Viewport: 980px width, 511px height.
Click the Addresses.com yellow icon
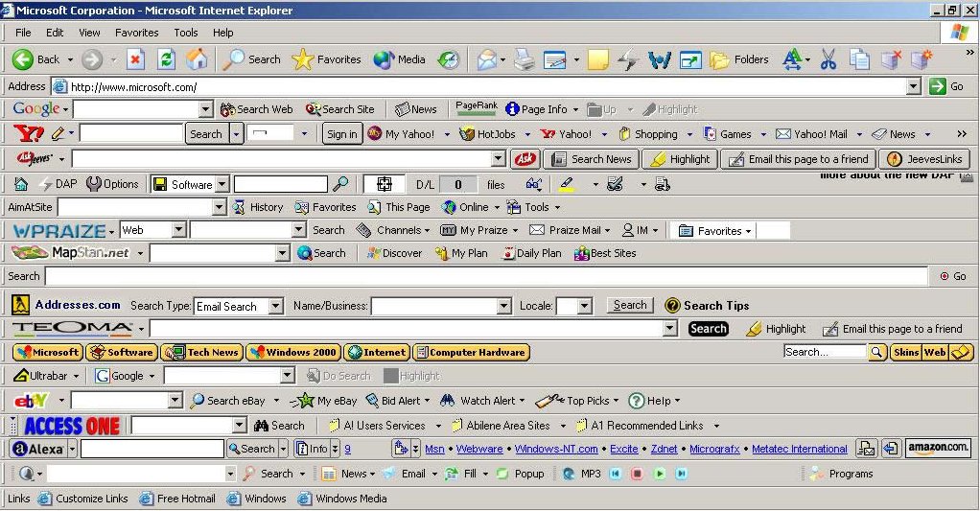point(21,305)
